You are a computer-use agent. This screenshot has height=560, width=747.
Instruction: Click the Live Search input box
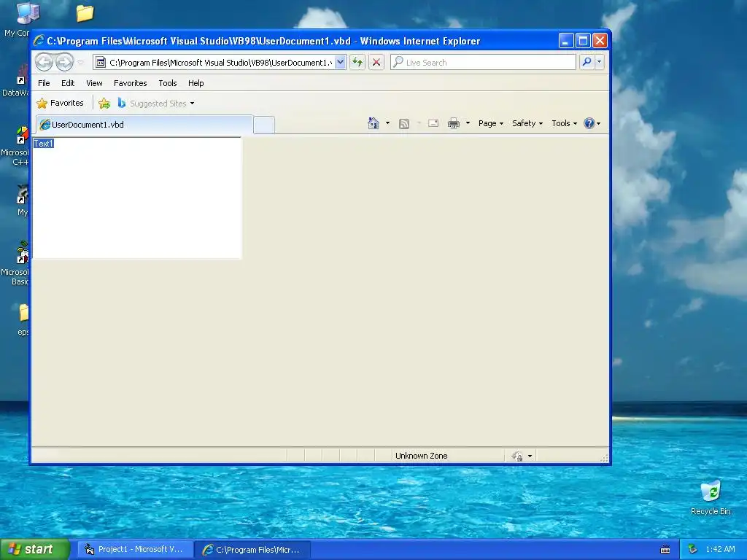point(483,63)
